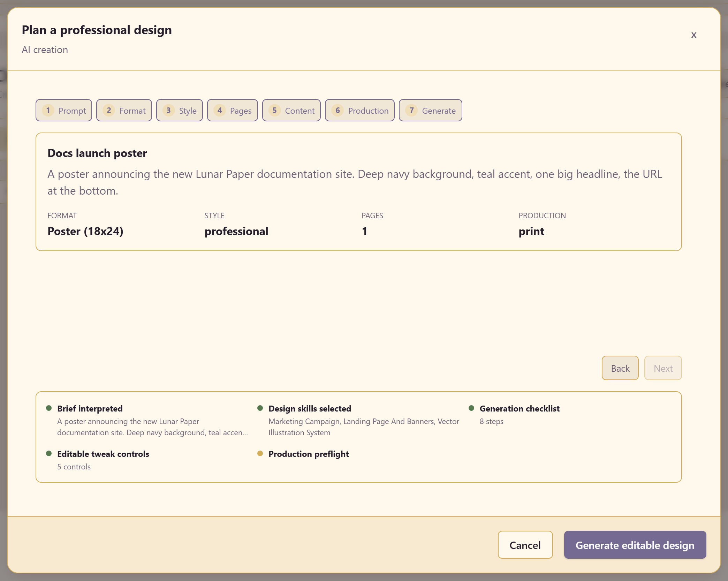The height and width of the screenshot is (581, 728).
Task: Click the print production value
Action: coord(531,231)
